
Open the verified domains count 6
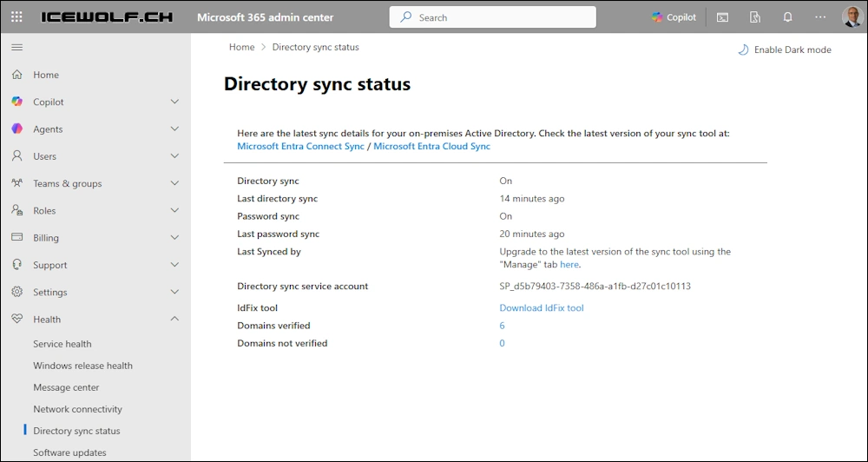[x=502, y=326]
